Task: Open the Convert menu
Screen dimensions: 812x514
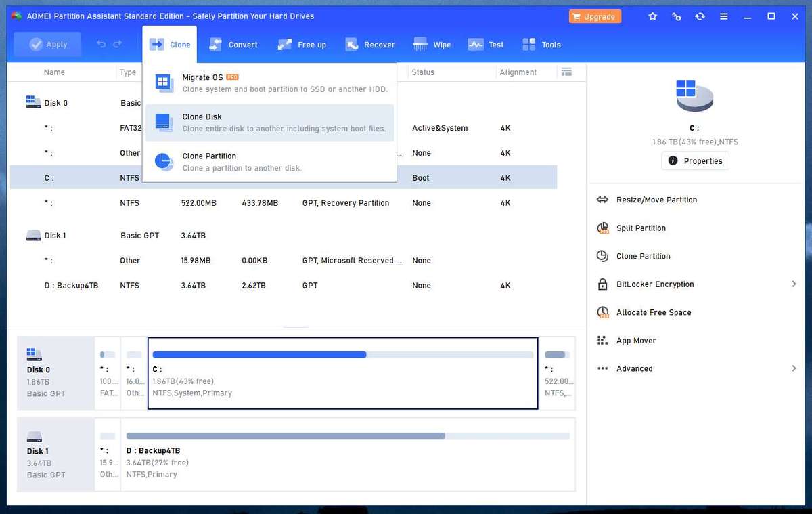Action: [x=233, y=45]
